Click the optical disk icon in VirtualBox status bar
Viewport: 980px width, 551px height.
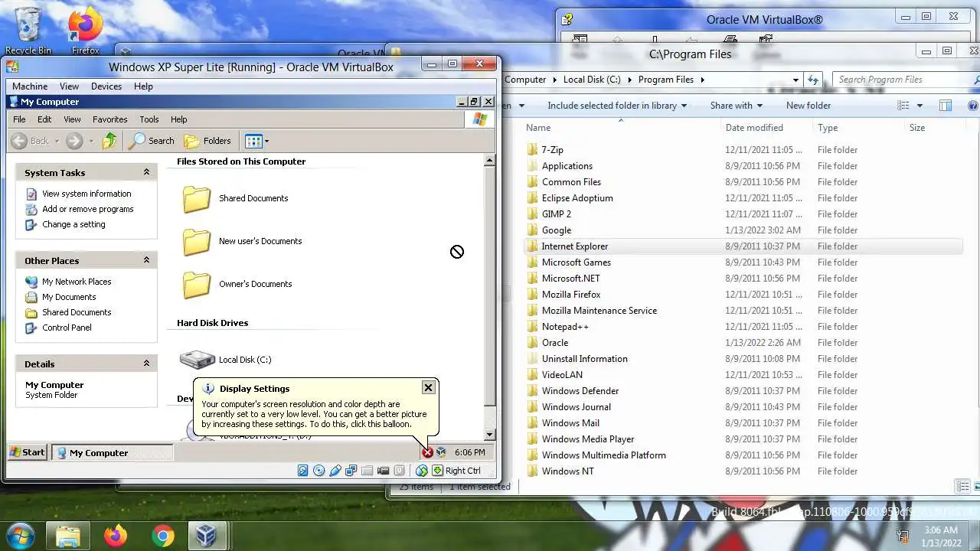(319, 471)
